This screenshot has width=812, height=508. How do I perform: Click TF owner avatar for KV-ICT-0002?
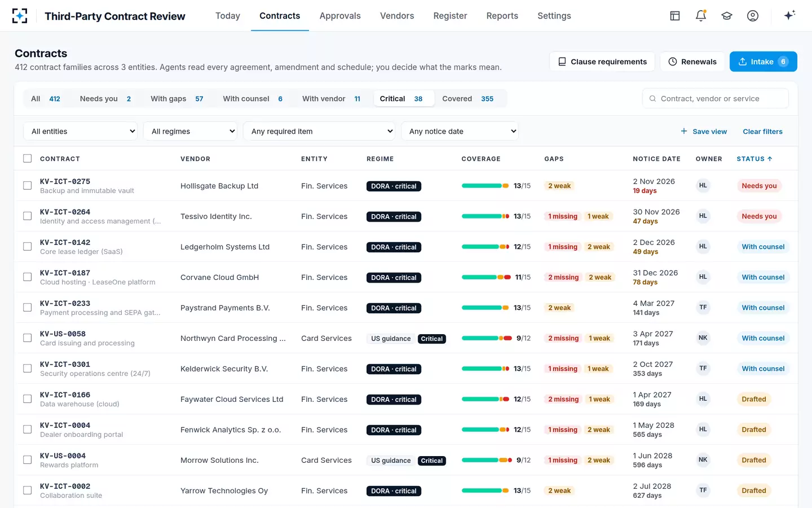[703, 490]
